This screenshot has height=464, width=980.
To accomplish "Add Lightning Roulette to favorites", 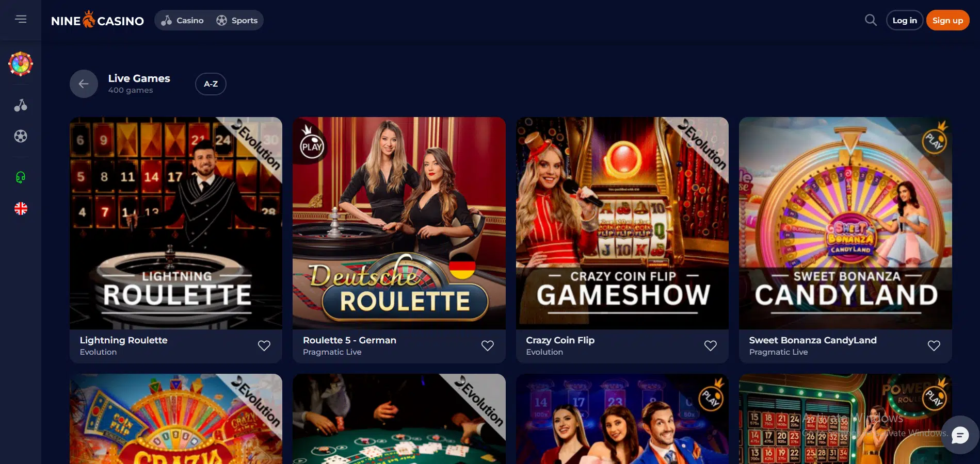I will tap(264, 345).
